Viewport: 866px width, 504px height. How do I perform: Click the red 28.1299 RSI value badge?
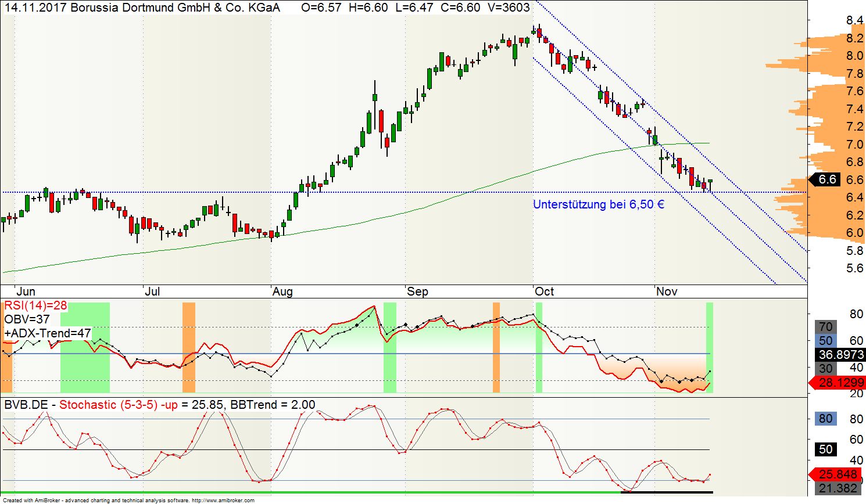(837, 383)
